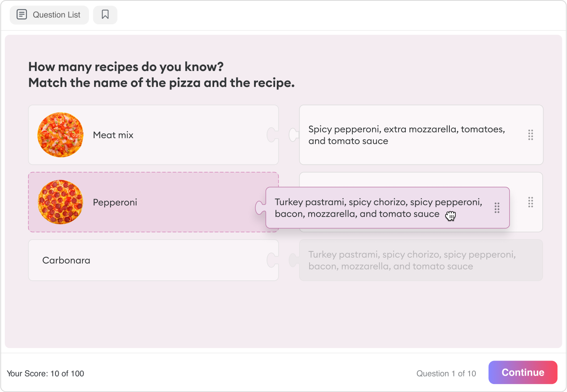The image size is (567, 392).
Task: Click drag handle on the second-row recipe card
Action: point(530,202)
